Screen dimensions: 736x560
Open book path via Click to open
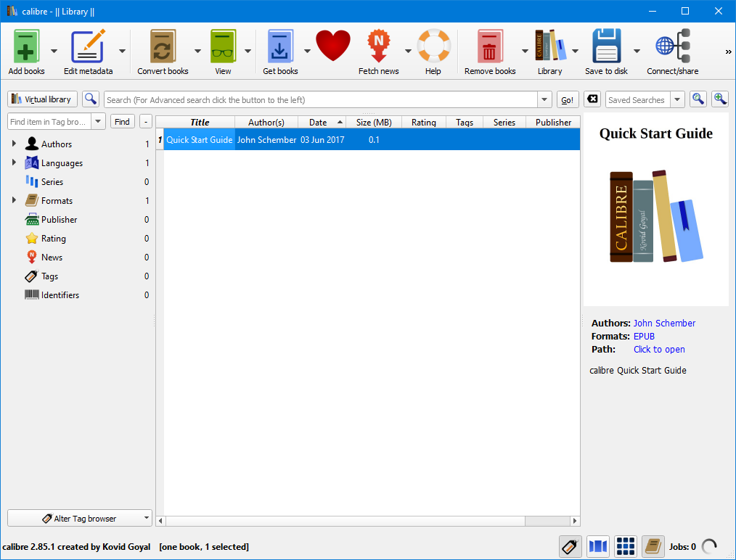click(x=659, y=350)
